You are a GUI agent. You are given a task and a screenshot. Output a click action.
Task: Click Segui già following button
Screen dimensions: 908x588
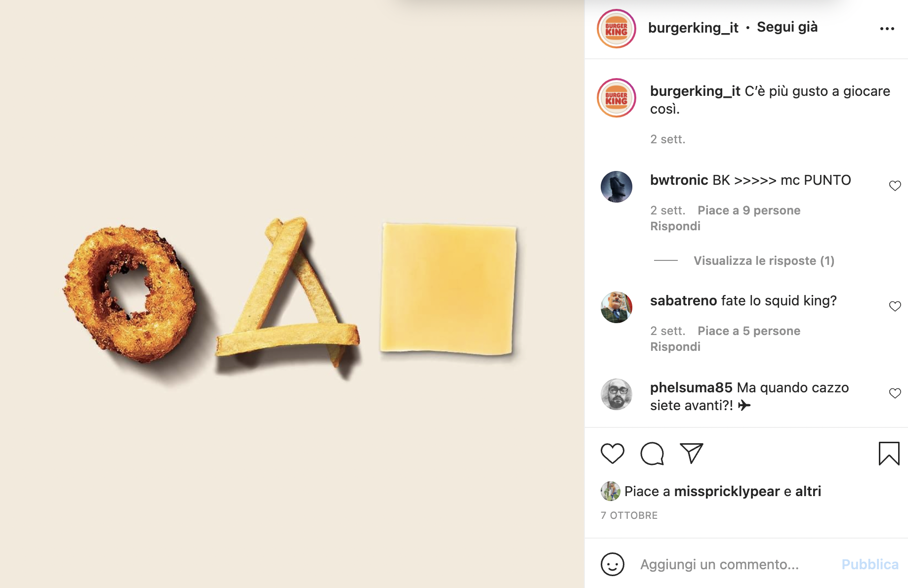coord(787,27)
